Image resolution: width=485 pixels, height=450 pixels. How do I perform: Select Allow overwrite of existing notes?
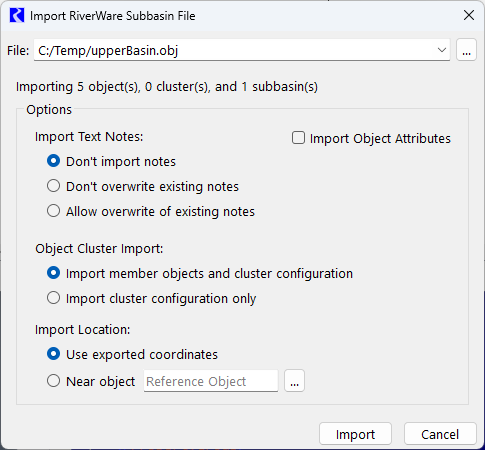tap(54, 211)
